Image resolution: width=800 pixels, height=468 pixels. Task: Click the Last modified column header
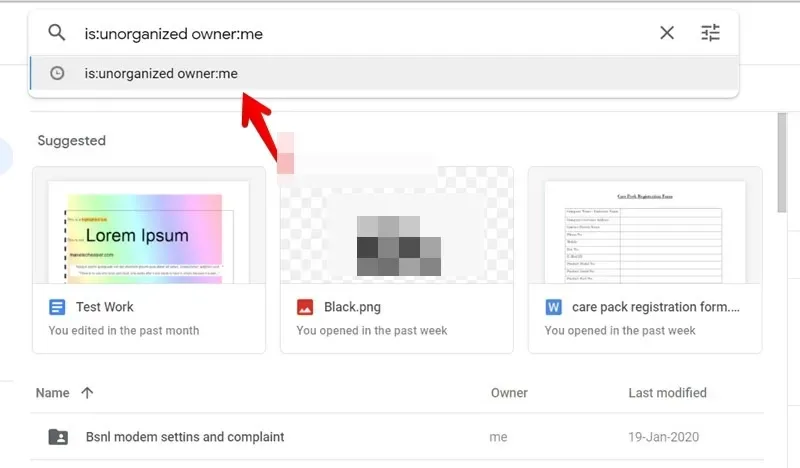point(667,393)
